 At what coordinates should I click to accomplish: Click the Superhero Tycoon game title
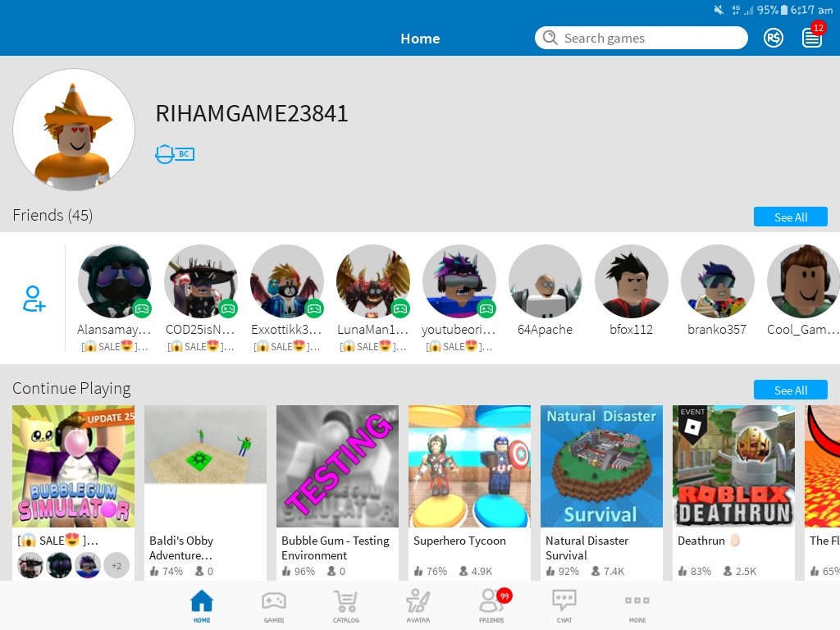[459, 541]
